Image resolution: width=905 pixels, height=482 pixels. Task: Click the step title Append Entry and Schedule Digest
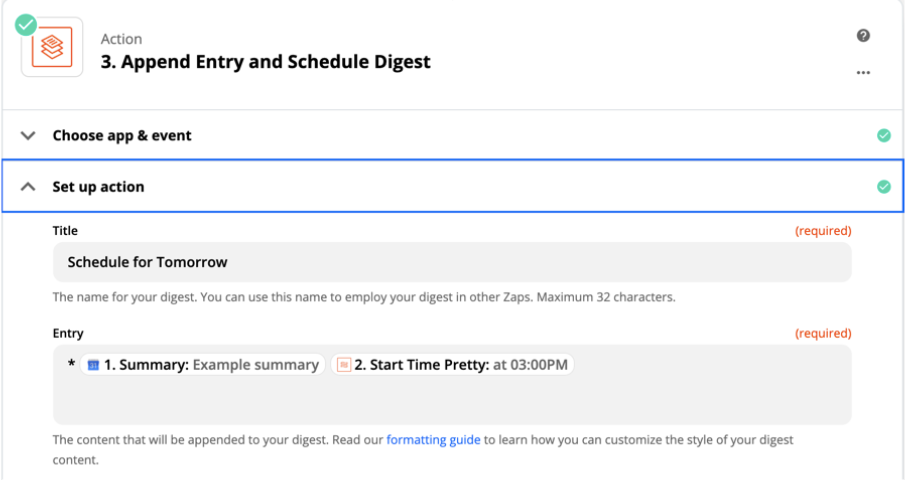coord(266,62)
